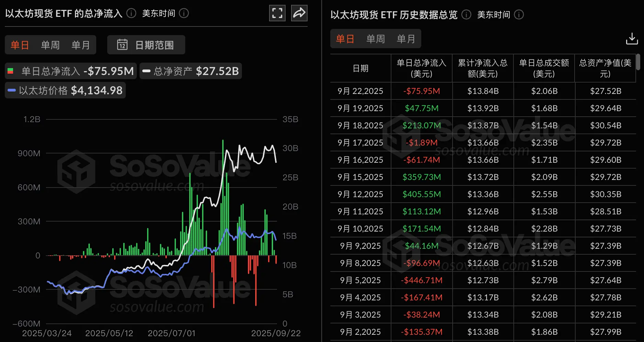The width and height of the screenshot is (644, 342).
Task: Click info icon next to left 美东时间
Action: (x=184, y=13)
